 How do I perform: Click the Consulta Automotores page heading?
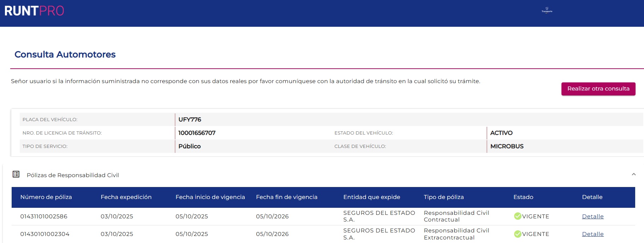65,54
